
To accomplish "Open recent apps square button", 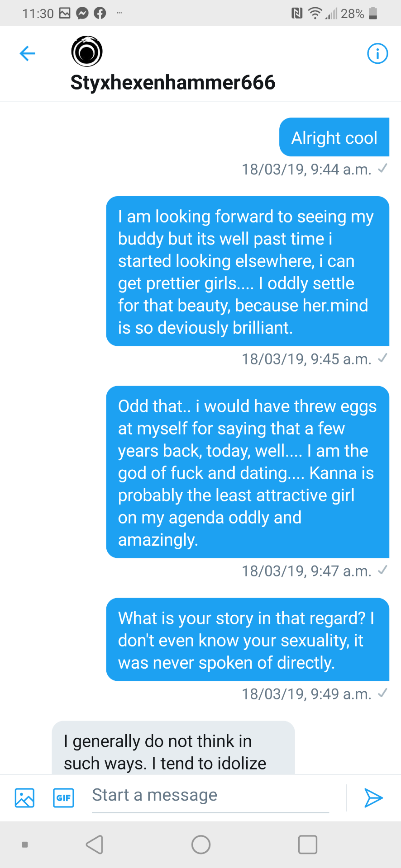I will click(307, 844).
